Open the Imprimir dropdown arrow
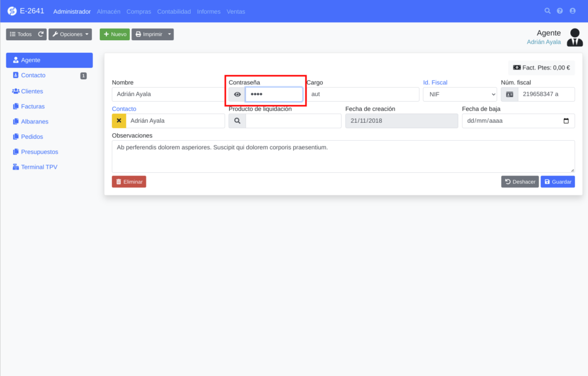Image resolution: width=588 pixels, height=376 pixels. [169, 34]
